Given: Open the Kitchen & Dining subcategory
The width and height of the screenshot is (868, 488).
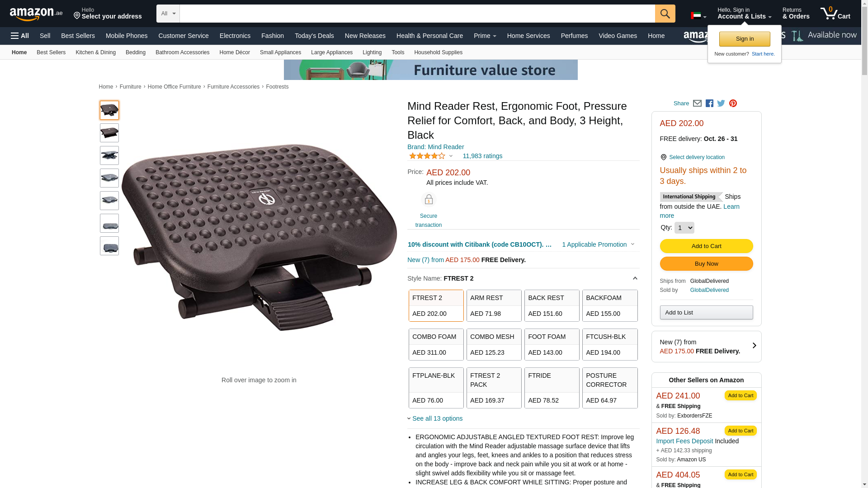Looking at the screenshot, I should [x=95, y=52].
